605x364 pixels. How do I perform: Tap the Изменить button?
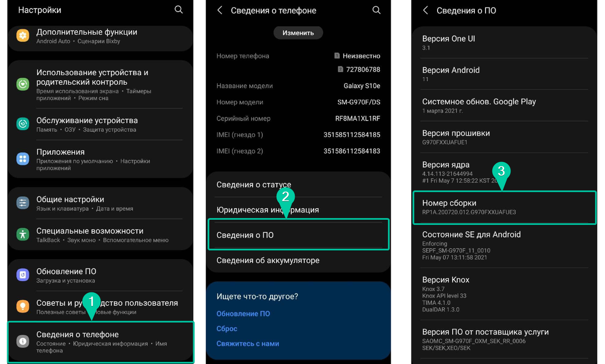click(x=298, y=33)
